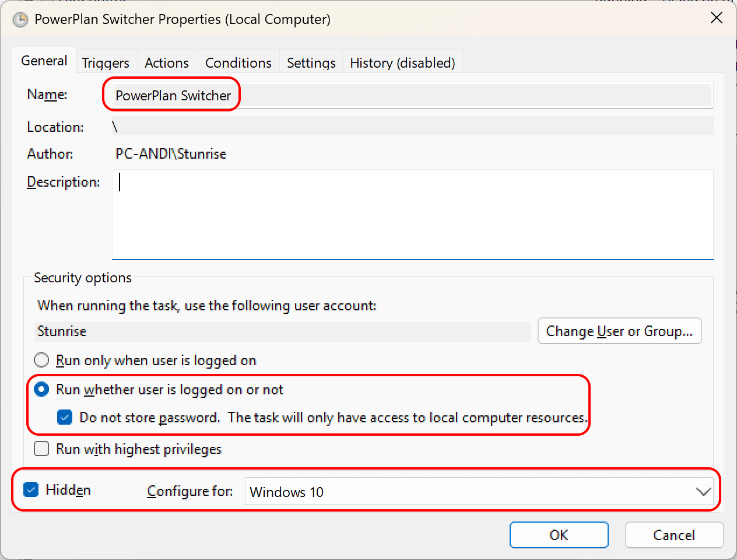Image resolution: width=737 pixels, height=560 pixels.
Task: Go to the Conditions tab
Action: point(238,62)
